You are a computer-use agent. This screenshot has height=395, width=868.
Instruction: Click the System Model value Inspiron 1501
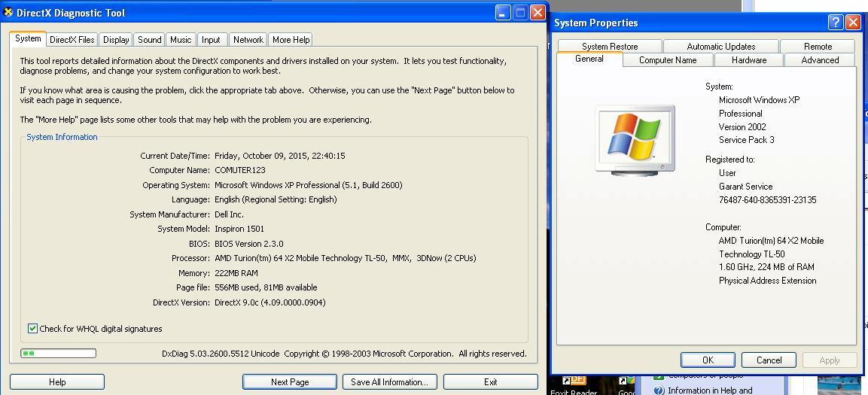click(239, 229)
